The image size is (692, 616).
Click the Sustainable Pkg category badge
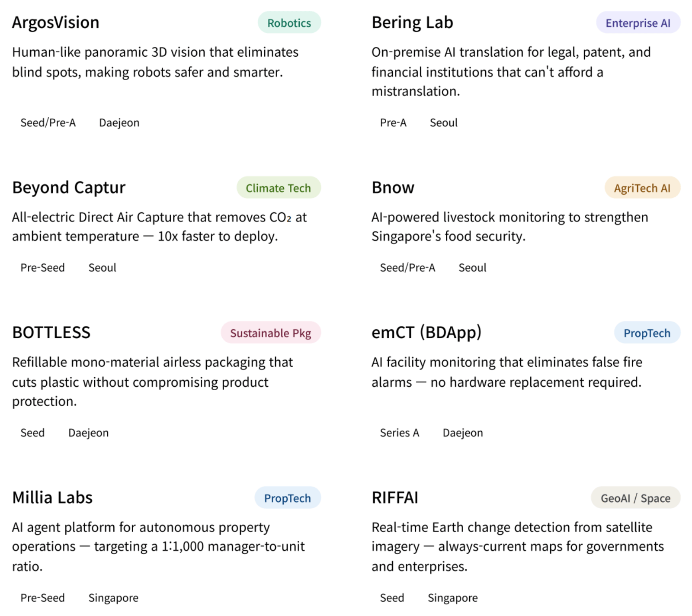[270, 333]
